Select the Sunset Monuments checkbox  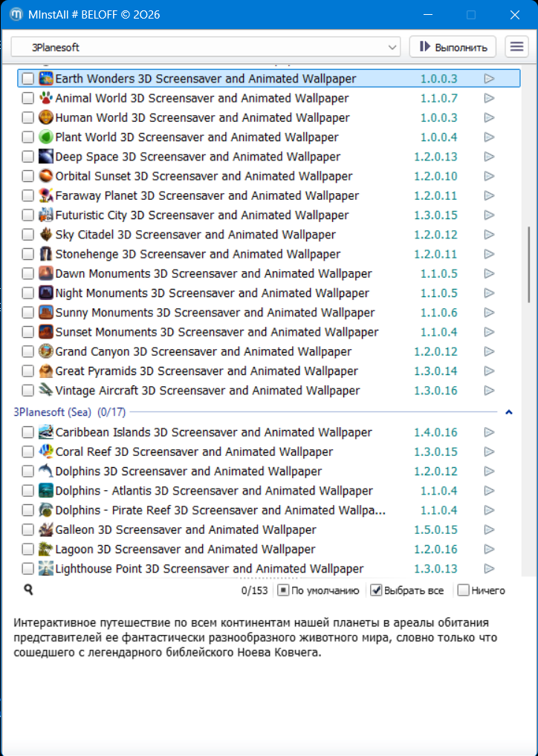click(x=28, y=332)
